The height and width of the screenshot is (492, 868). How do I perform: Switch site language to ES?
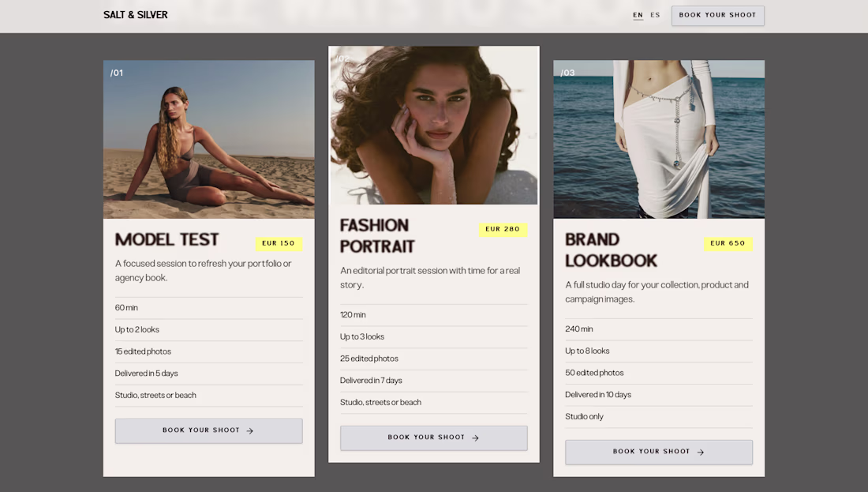click(x=655, y=15)
